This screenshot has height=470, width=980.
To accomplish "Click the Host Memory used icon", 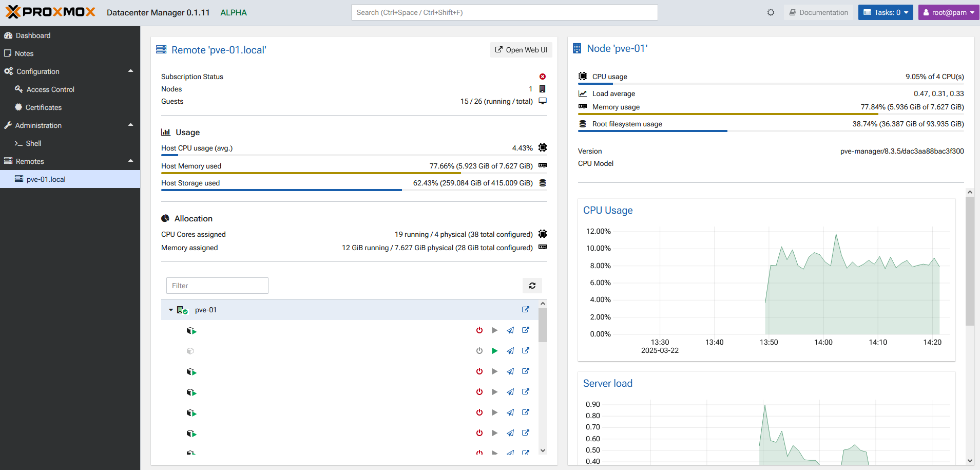I will pyautogui.click(x=543, y=165).
